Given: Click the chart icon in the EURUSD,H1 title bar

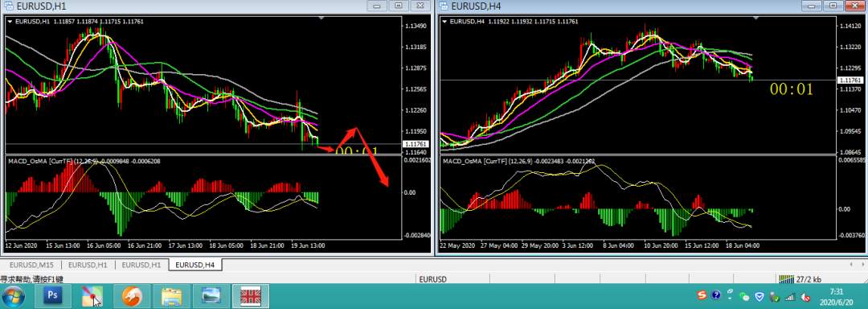Looking at the screenshot, I should point(8,6).
